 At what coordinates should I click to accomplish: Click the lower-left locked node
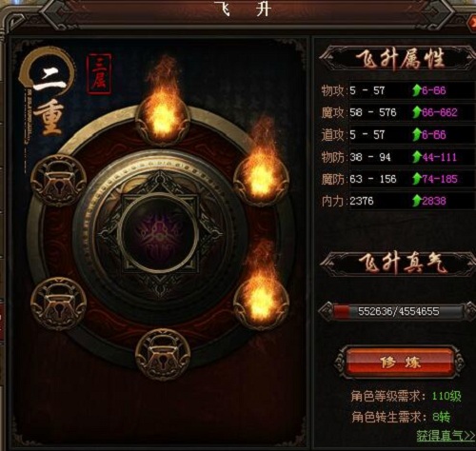coord(58,304)
